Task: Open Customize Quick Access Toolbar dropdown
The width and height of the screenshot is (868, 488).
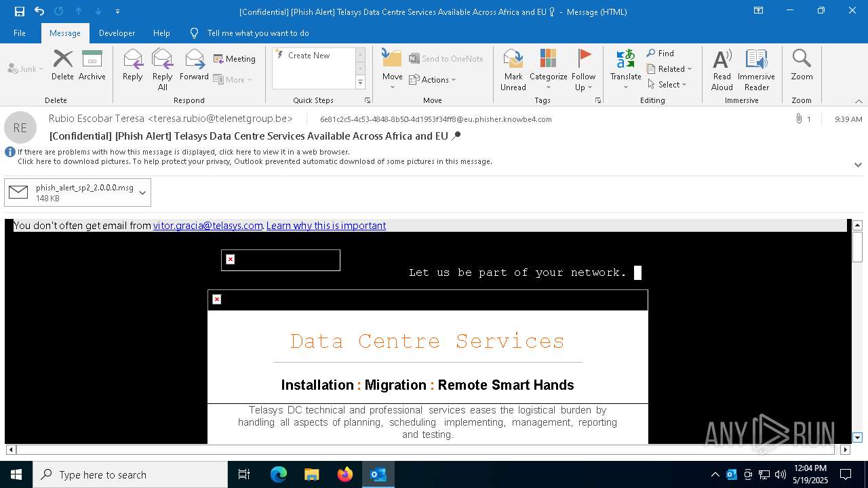Action: pyautogui.click(x=117, y=12)
